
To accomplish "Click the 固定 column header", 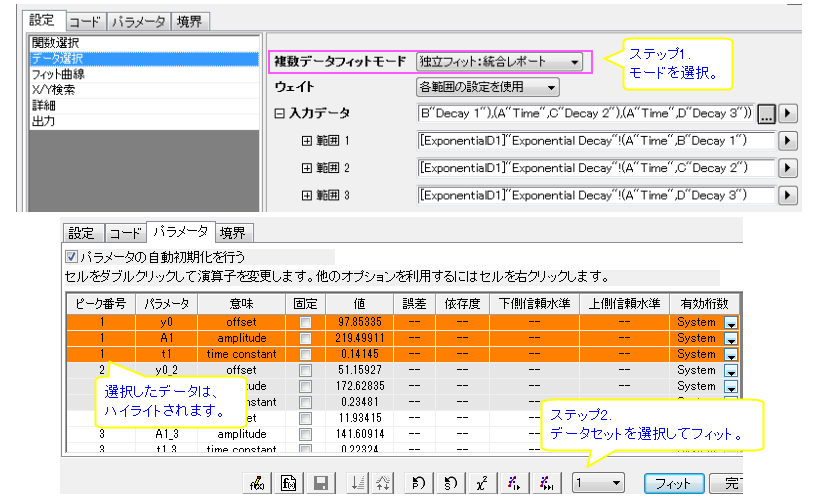I will tap(305, 304).
